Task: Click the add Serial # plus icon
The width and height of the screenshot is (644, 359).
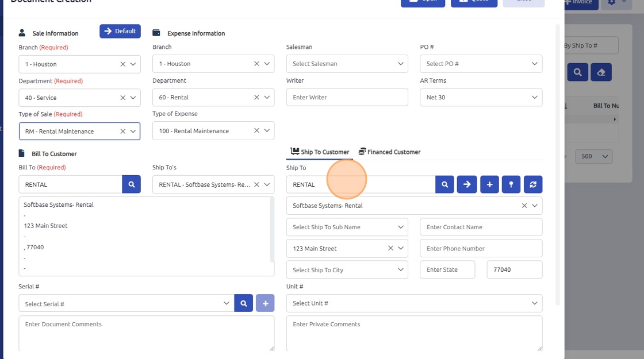Action: coord(265,304)
